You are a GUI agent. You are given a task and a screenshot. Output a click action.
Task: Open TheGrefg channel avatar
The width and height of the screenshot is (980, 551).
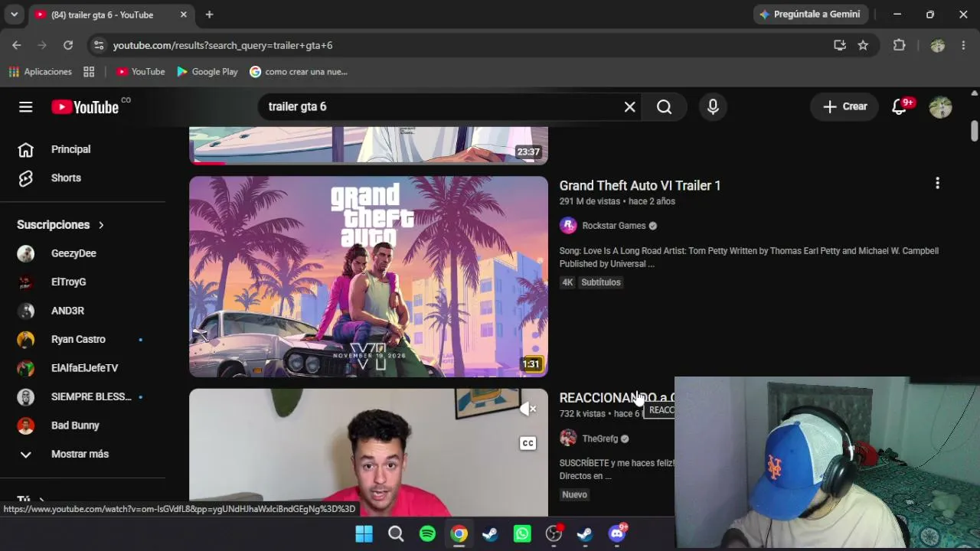tap(568, 439)
